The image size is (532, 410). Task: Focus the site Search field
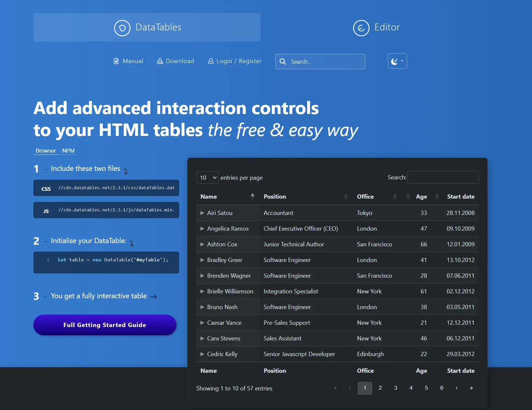pyautogui.click(x=320, y=61)
